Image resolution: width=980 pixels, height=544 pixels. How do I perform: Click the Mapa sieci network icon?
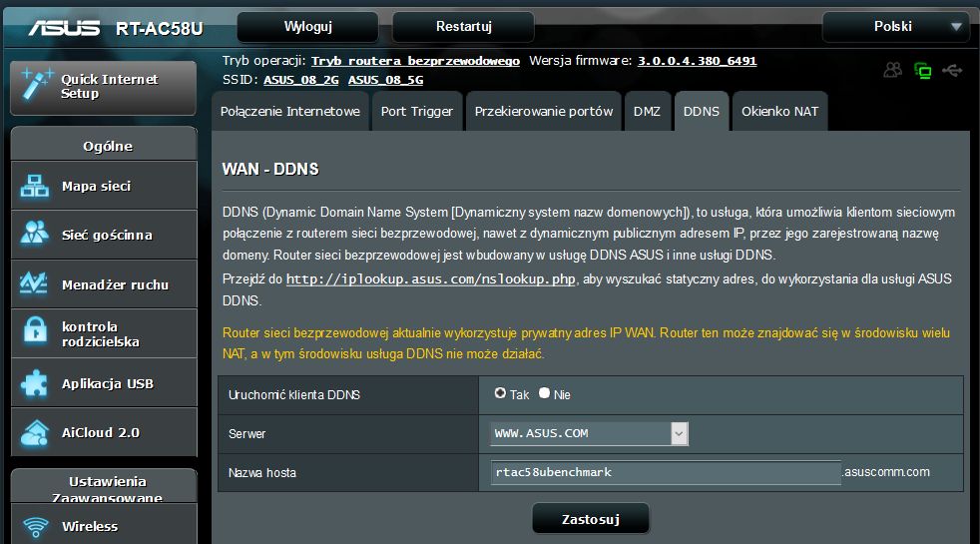coord(34,186)
